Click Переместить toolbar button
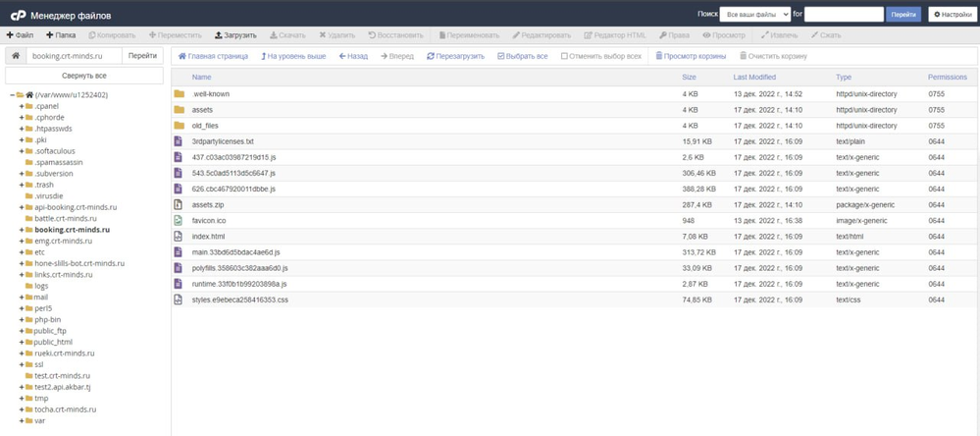The image size is (980, 436). [x=176, y=35]
